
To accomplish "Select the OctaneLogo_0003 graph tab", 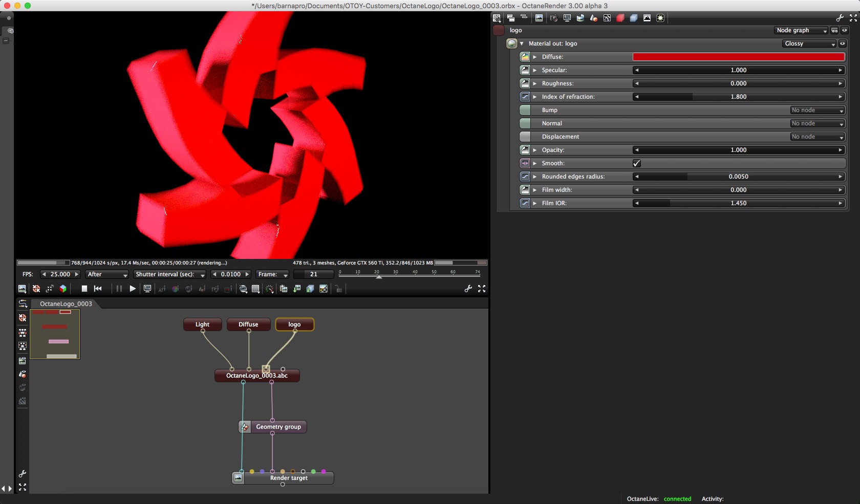I will click(66, 303).
